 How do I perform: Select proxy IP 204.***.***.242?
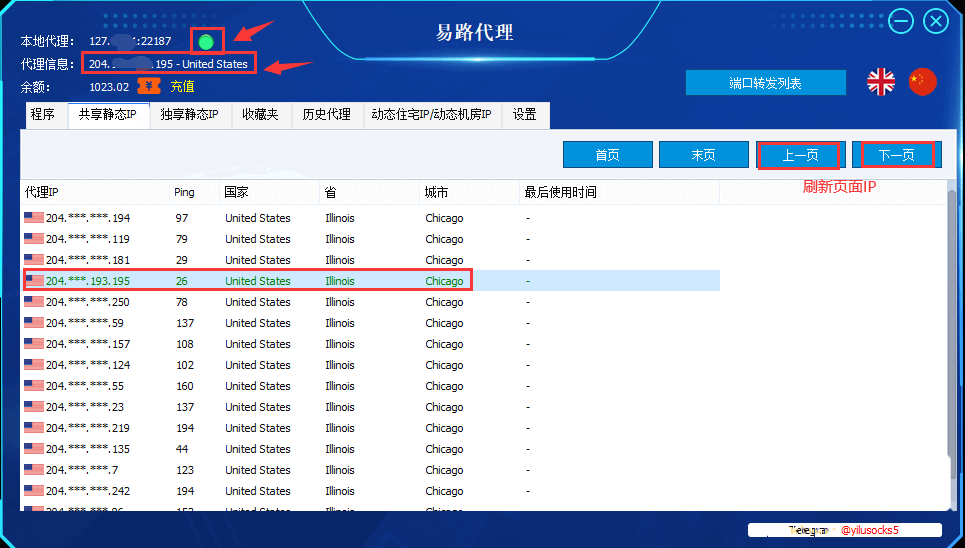point(88,491)
